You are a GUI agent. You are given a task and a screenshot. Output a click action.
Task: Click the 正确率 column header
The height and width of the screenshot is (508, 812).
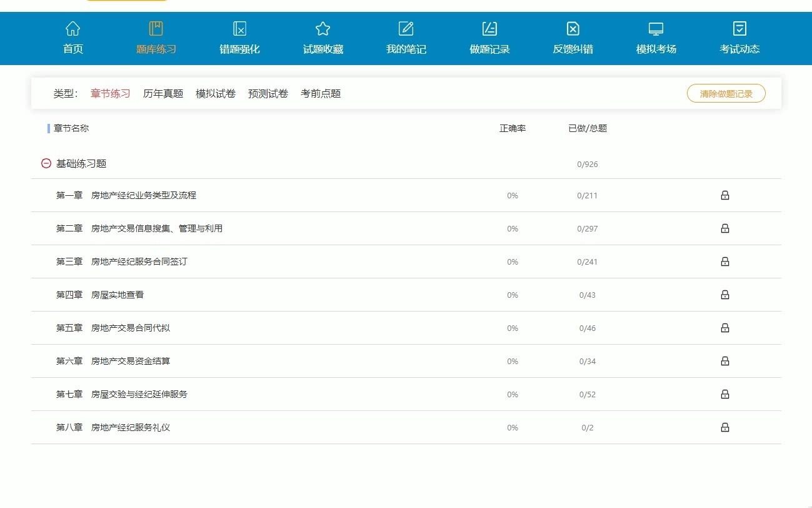pyautogui.click(x=513, y=128)
